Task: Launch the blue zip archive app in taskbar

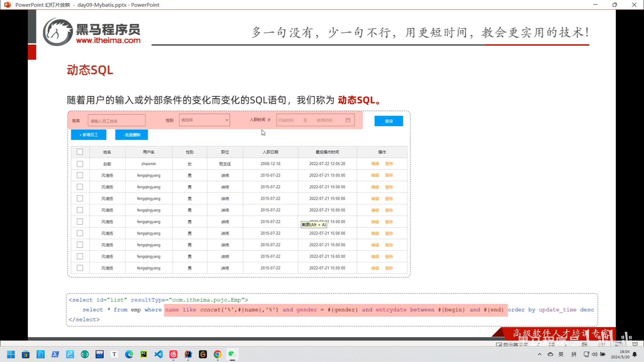Action: pos(40,354)
